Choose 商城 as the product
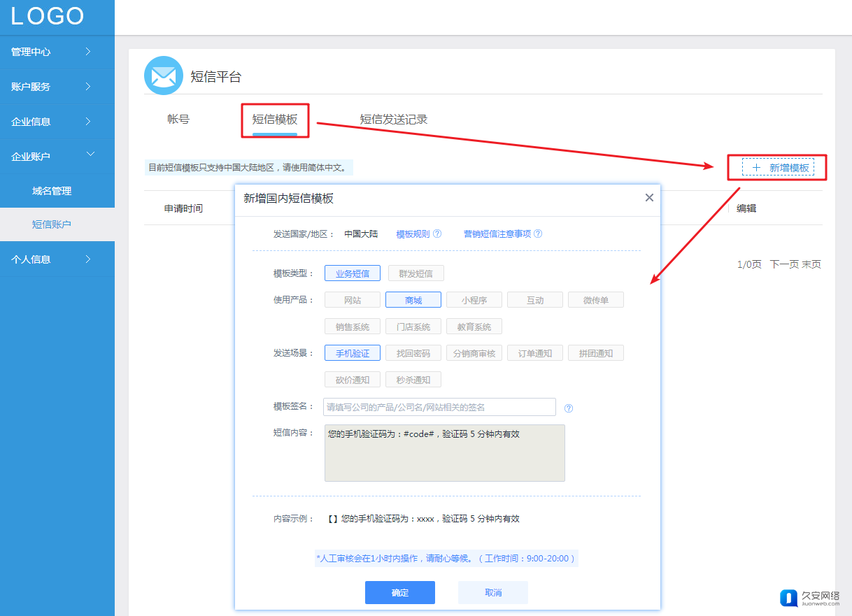The image size is (852, 616). (x=413, y=300)
